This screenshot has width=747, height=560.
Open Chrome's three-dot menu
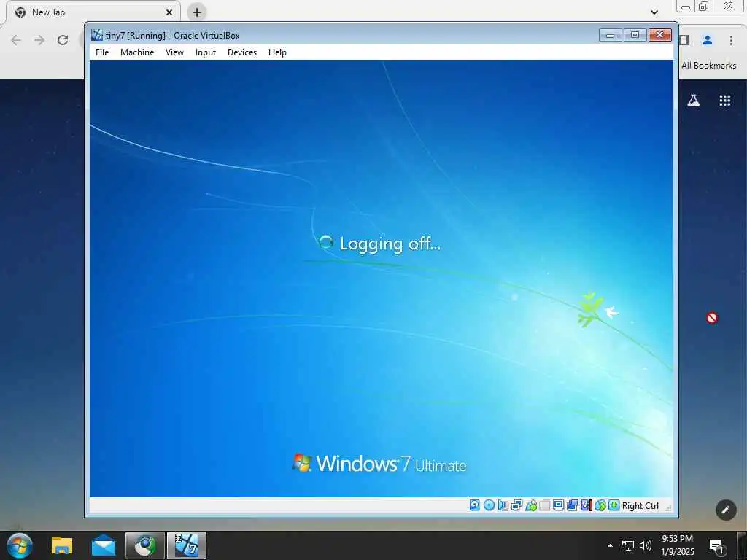click(731, 40)
